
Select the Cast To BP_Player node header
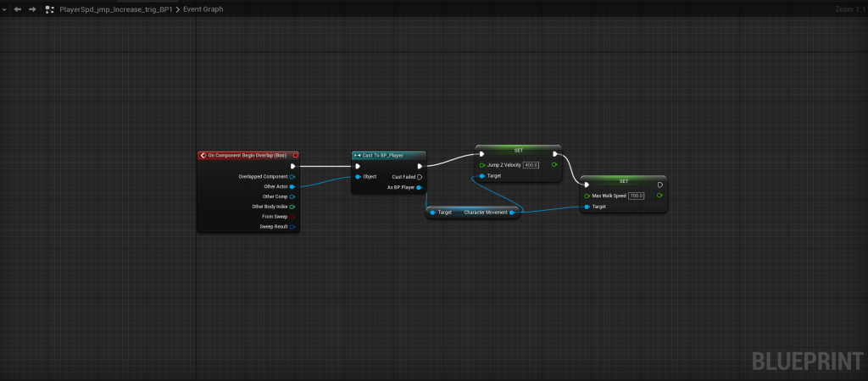pyautogui.click(x=388, y=156)
